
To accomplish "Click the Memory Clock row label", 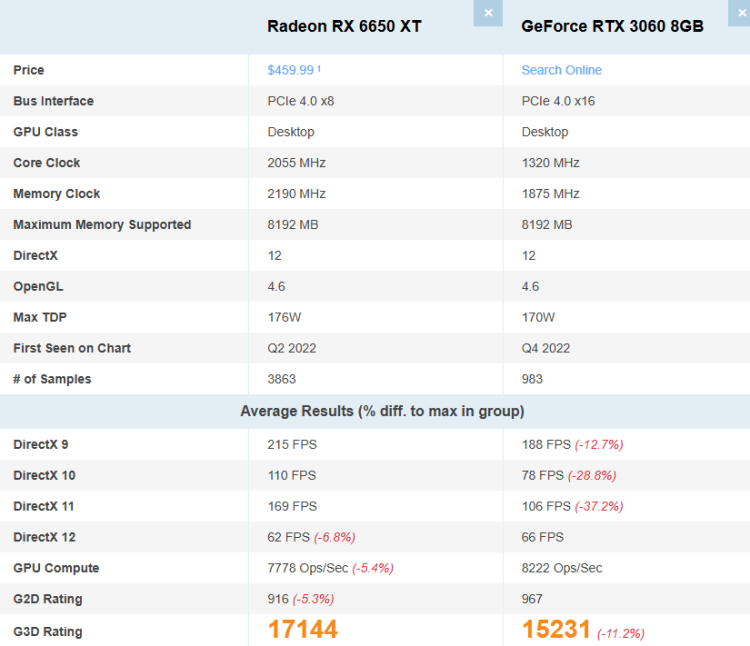I will pos(56,194).
